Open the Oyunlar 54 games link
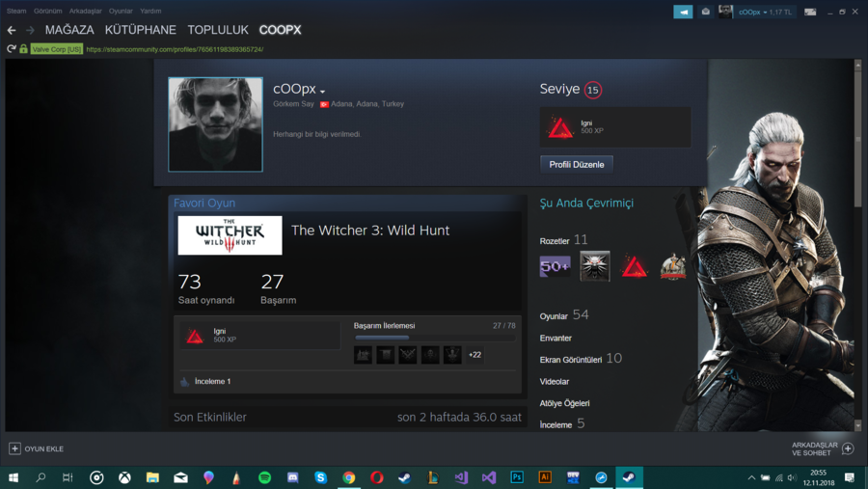The height and width of the screenshot is (489, 868). (564, 315)
